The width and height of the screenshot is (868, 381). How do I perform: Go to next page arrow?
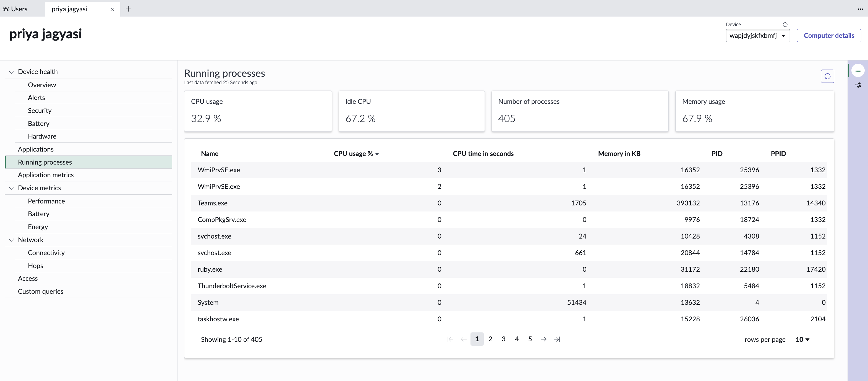coord(543,339)
